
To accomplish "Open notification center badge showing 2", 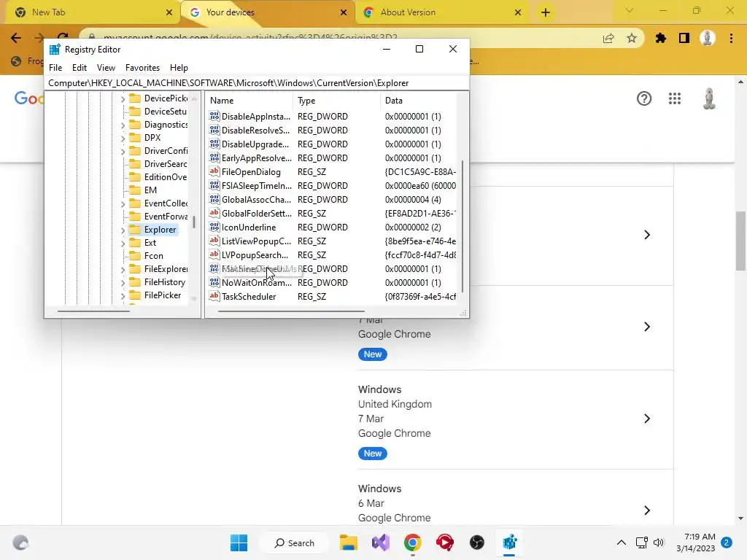I will 727,542.
